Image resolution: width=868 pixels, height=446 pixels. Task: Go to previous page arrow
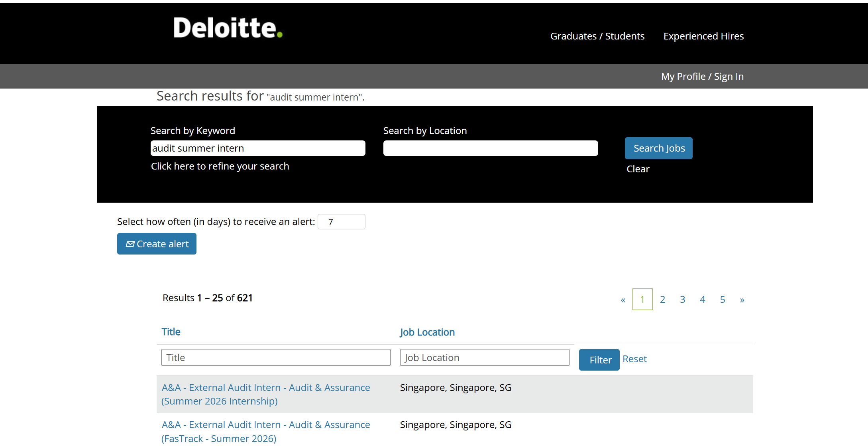(x=623, y=300)
